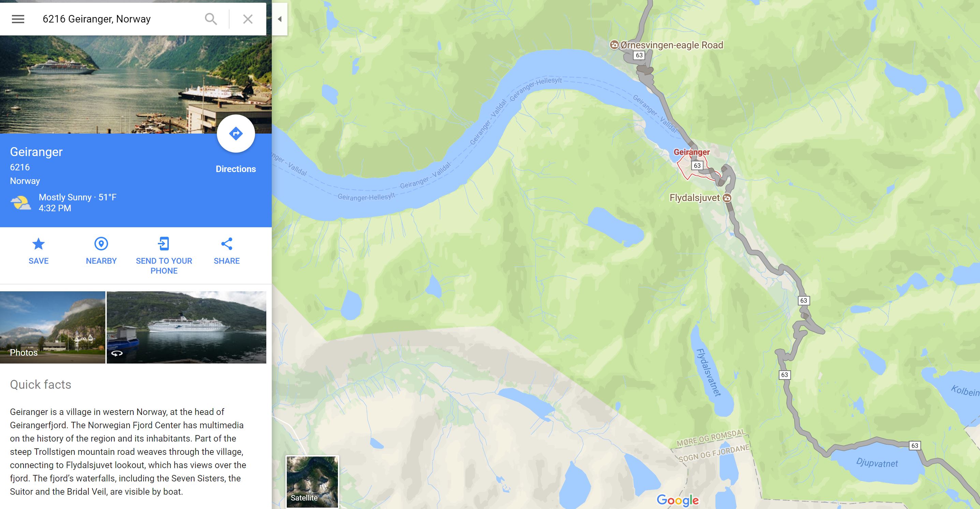980x509 pixels.
Task: Click the Mostly Sunny weather icon
Action: pyautogui.click(x=20, y=203)
